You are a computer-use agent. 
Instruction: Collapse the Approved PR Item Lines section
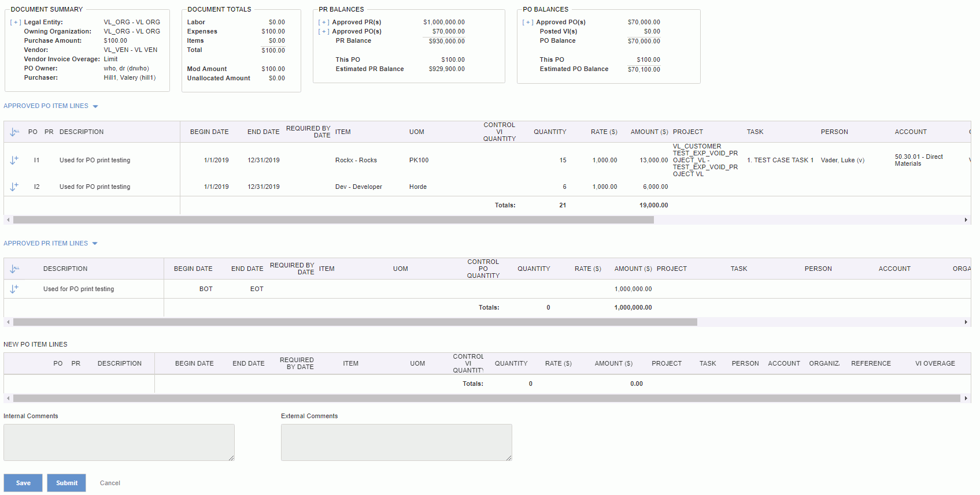coord(95,244)
